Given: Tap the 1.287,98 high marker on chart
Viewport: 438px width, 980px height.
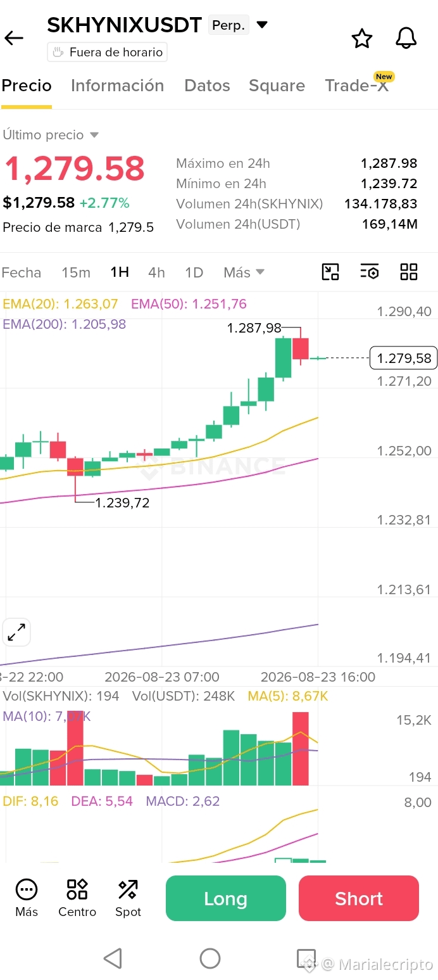Looking at the screenshot, I should pos(254,328).
